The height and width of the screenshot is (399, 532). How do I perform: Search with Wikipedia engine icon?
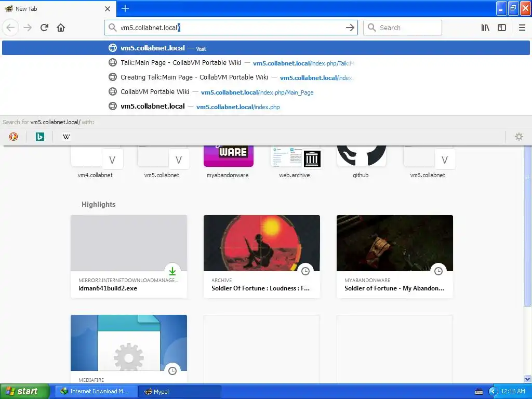pos(66,137)
